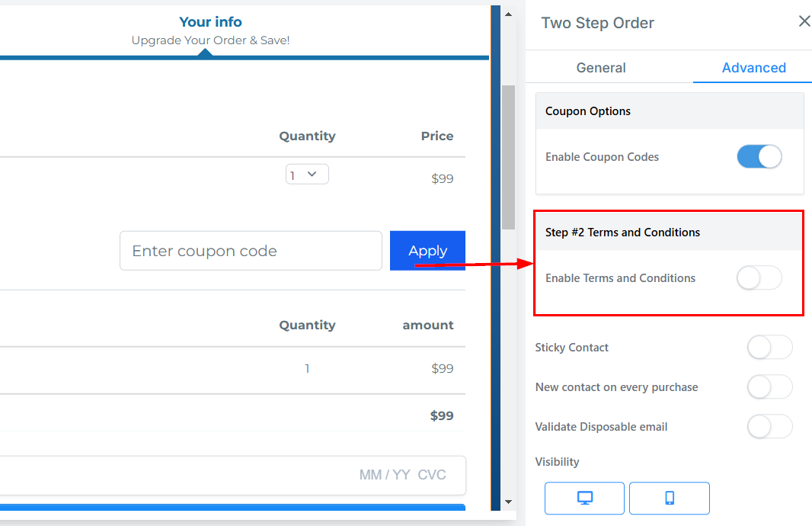
Task: Turn on Enable Terms and Conditions
Action: [759, 277]
